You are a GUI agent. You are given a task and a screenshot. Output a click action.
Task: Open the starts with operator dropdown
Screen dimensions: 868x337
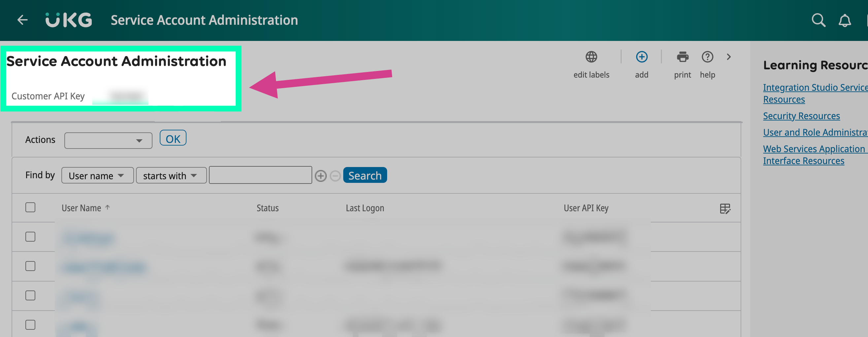coord(171,176)
